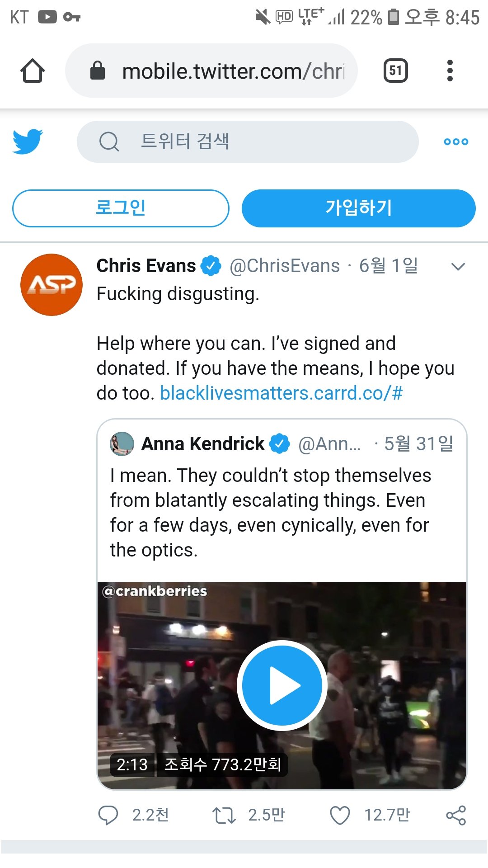
Task: Open the blue three-circle more options
Action: pyautogui.click(x=456, y=142)
